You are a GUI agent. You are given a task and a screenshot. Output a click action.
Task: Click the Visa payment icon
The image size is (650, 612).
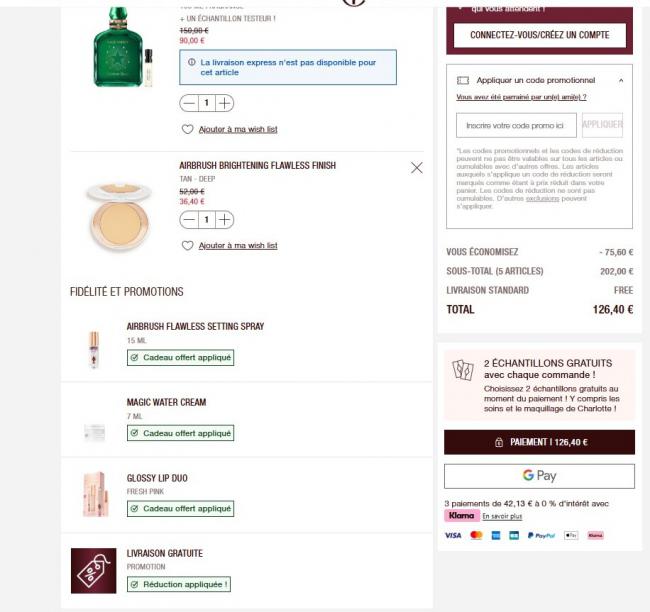coord(453,536)
